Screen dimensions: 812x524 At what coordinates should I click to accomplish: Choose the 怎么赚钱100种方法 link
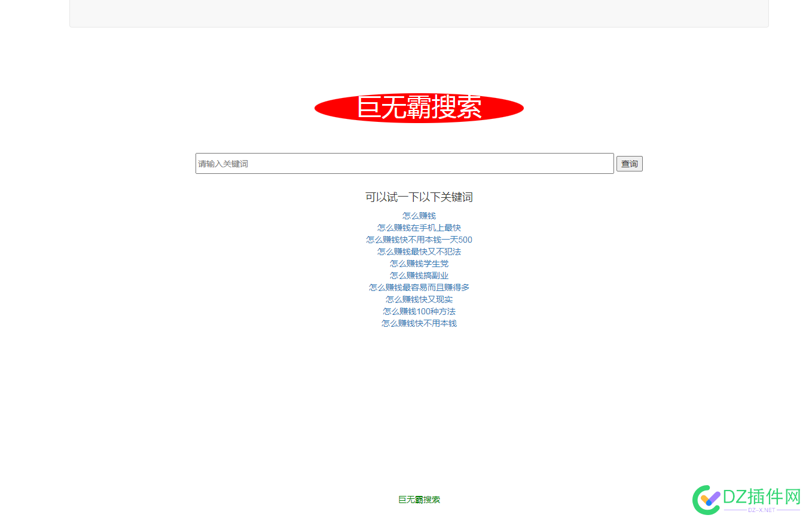(x=419, y=311)
